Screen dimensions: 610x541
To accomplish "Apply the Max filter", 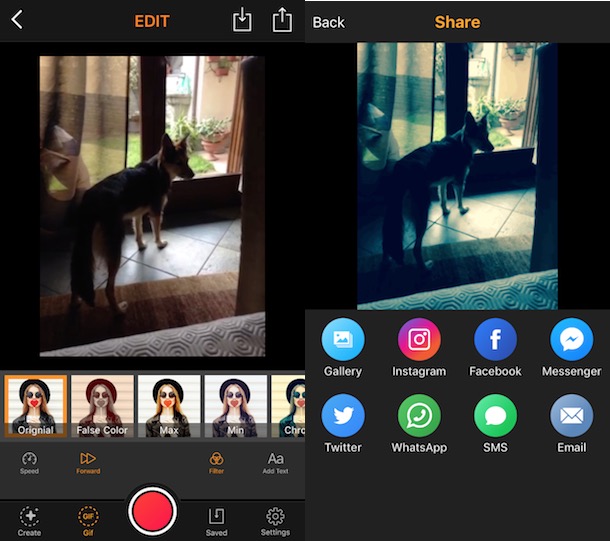I will (169, 406).
